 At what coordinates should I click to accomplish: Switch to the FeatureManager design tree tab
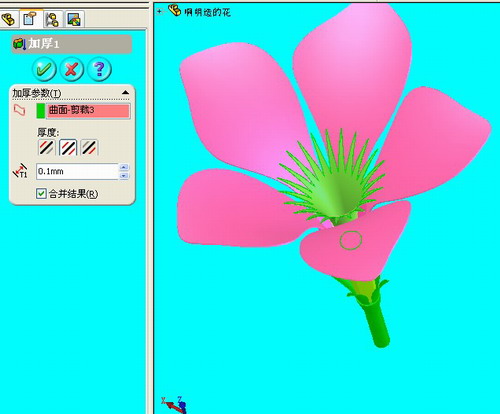(9, 19)
